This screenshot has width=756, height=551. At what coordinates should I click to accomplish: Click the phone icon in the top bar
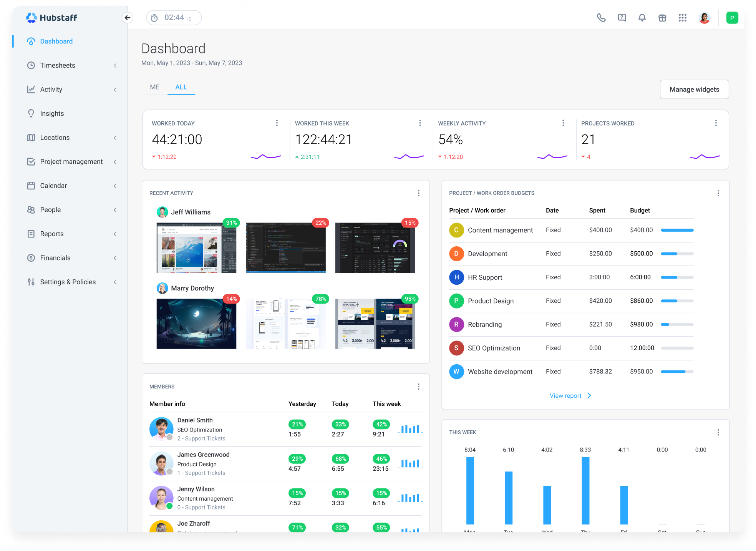601,18
